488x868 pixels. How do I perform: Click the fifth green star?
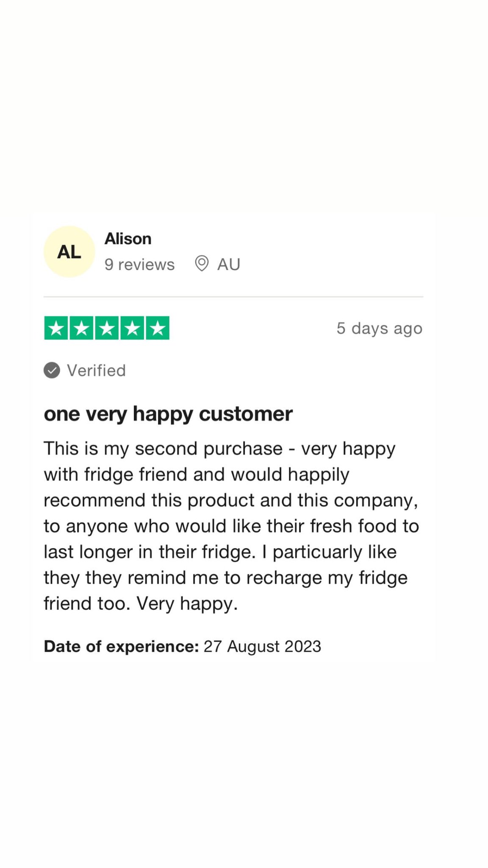(158, 328)
